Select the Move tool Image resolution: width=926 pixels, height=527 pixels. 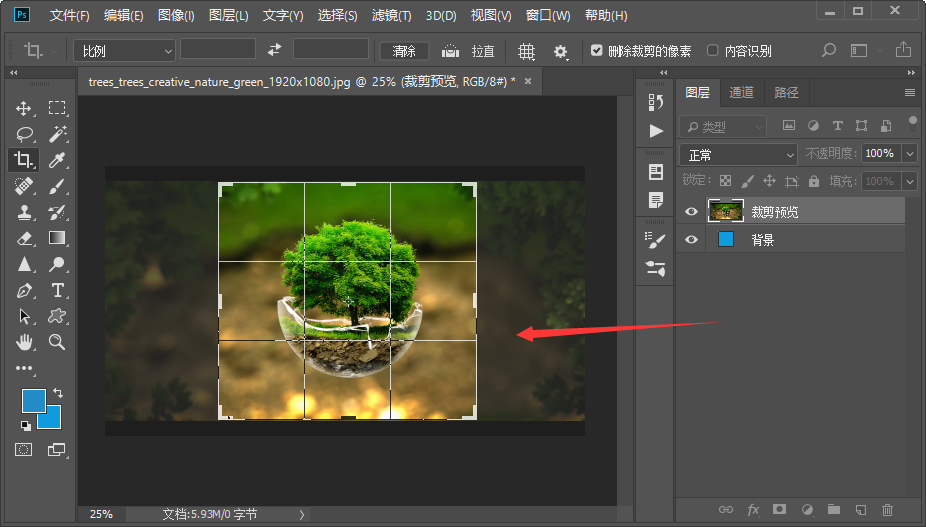point(25,108)
